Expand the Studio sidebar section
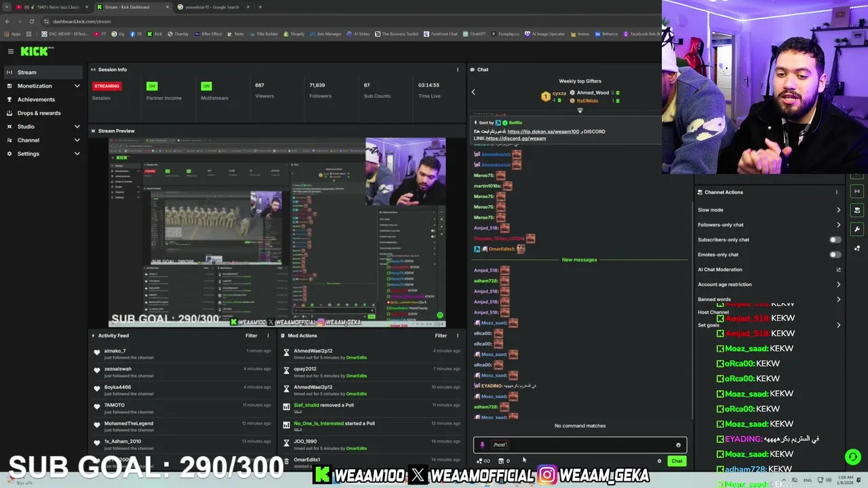868x488 pixels. (x=42, y=127)
